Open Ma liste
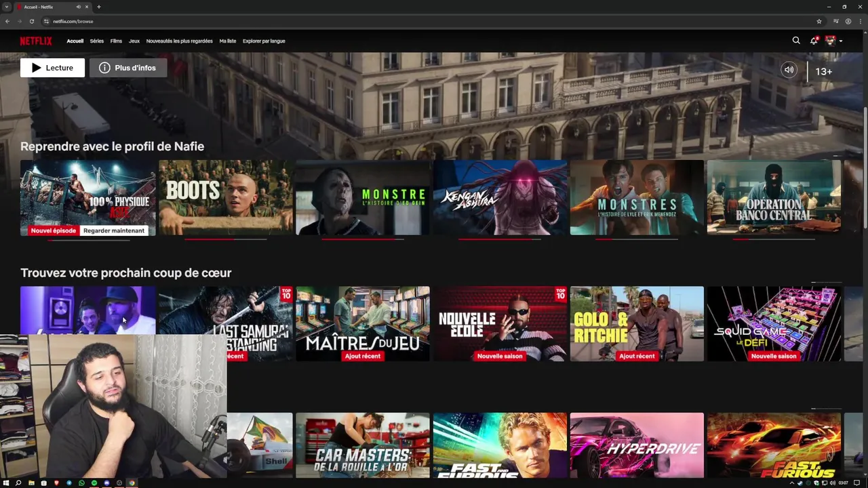 pyautogui.click(x=228, y=41)
